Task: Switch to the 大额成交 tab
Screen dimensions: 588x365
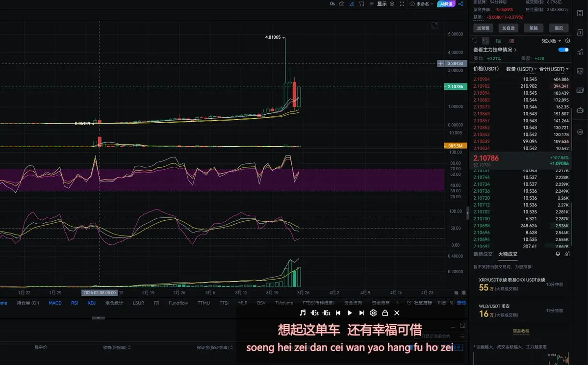Action: click(508, 254)
